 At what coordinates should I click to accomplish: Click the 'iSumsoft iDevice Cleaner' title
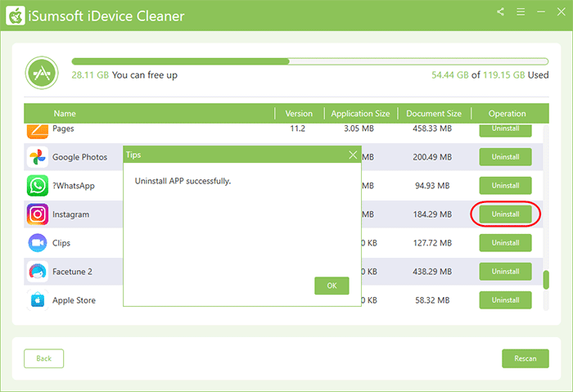[x=106, y=16]
